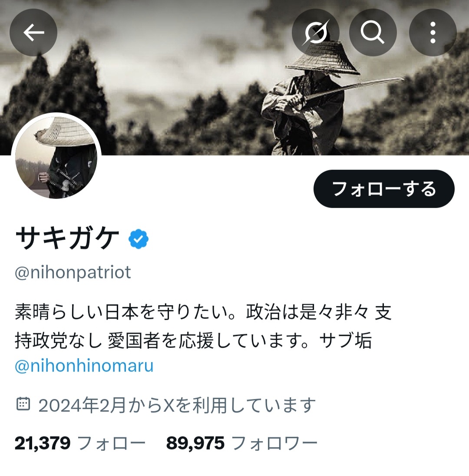Open the three-dot more options menu
469x476 pixels.
pyautogui.click(x=433, y=33)
